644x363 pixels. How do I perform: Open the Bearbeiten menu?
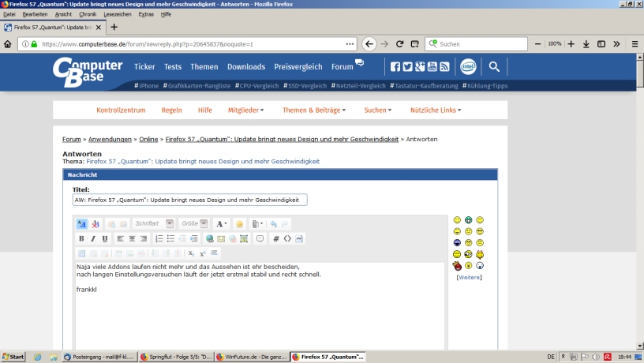35,14
